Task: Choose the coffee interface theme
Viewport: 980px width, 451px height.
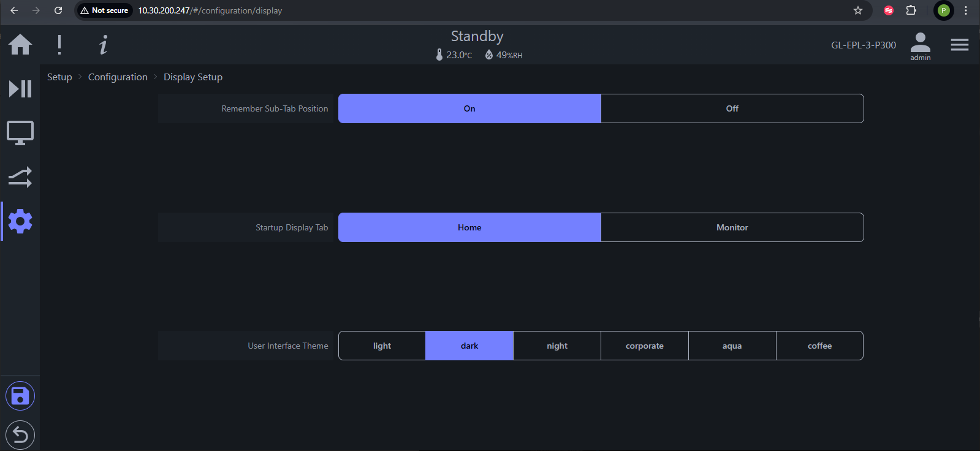Action: pyautogui.click(x=820, y=346)
